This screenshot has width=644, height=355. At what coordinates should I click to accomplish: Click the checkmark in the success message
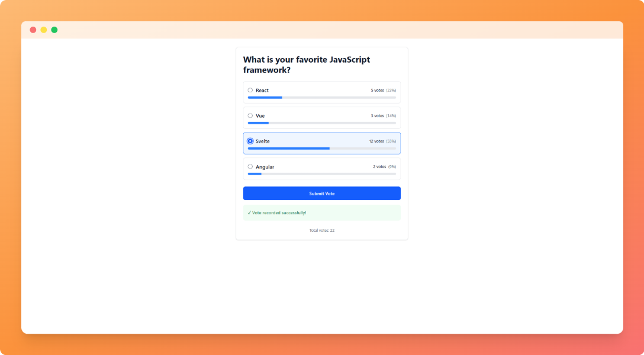click(249, 212)
